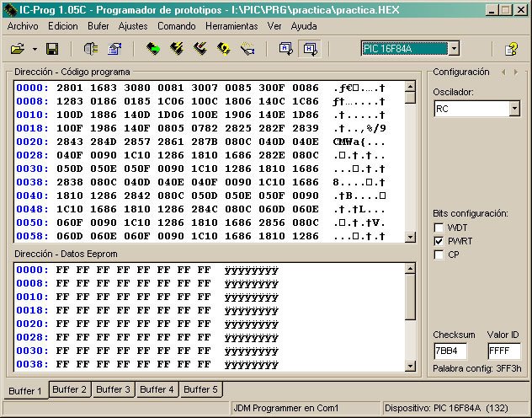Screen dimensions: 532x418
Task: Switch to Buffer 2 tab
Action: [x=70, y=389]
